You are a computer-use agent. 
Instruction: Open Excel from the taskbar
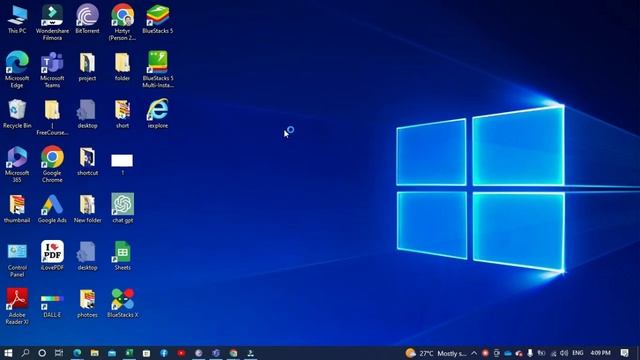[129, 353]
